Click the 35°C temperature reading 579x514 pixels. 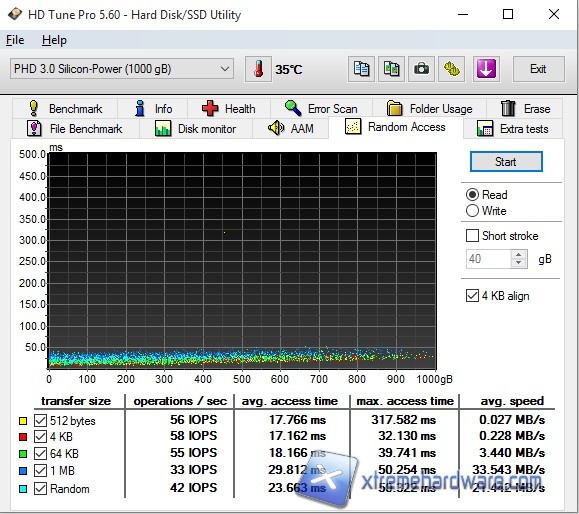pos(289,69)
